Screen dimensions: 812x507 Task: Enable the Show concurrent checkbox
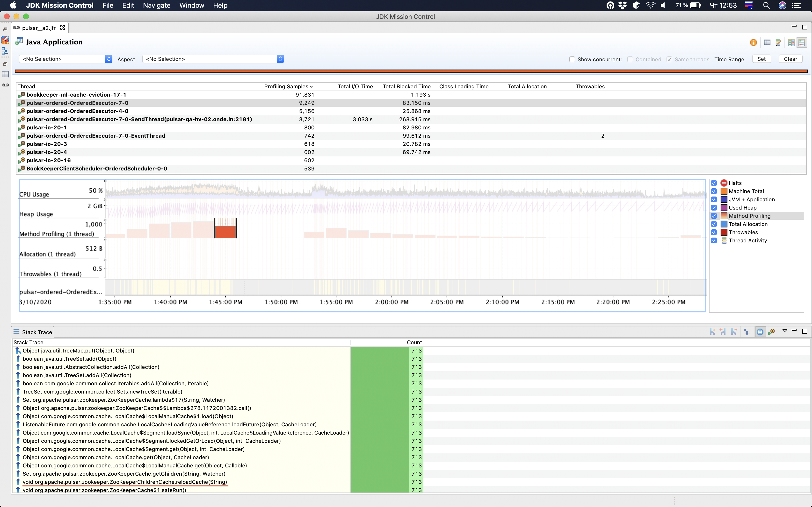[x=572, y=59]
